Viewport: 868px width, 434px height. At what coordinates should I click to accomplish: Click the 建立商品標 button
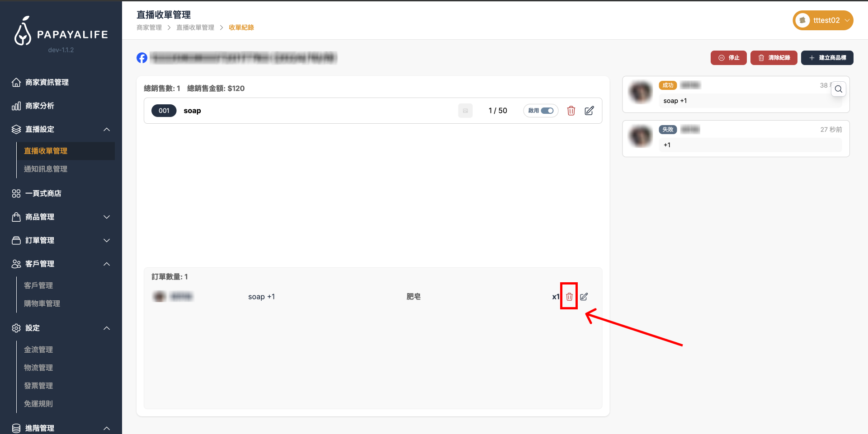click(827, 58)
